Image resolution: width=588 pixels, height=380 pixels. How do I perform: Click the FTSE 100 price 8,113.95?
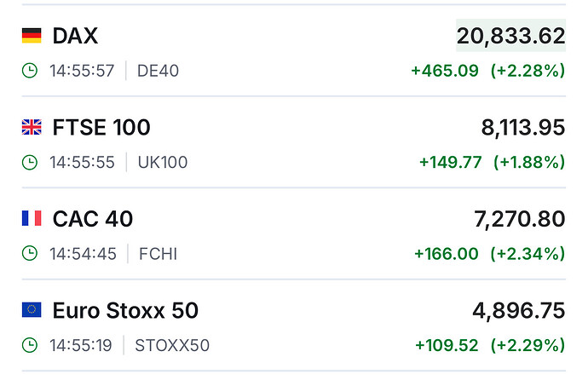(522, 128)
